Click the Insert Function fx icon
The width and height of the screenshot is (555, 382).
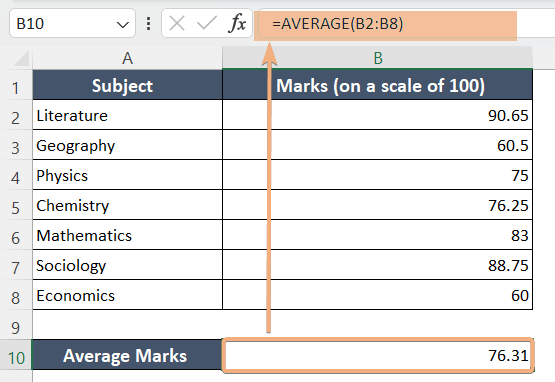[x=238, y=24]
